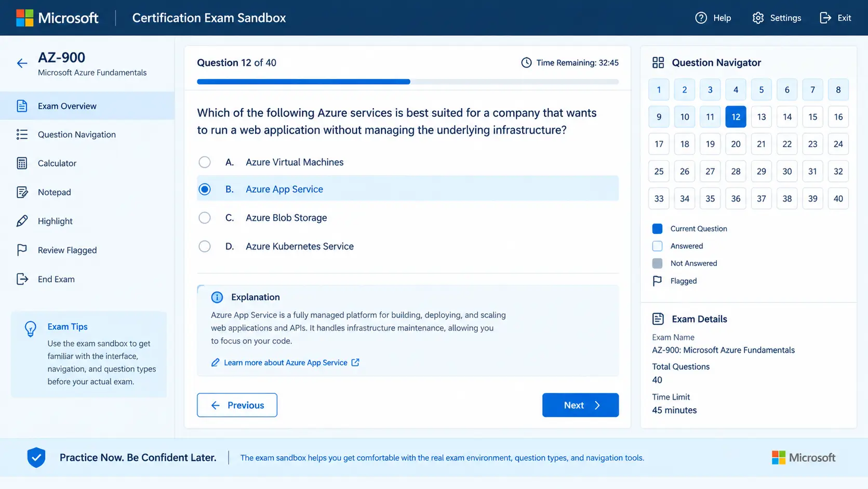The image size is (868, 489).
Task: Click 'Practice Now. Be Confident Later.' text
Action: [138, 457]
